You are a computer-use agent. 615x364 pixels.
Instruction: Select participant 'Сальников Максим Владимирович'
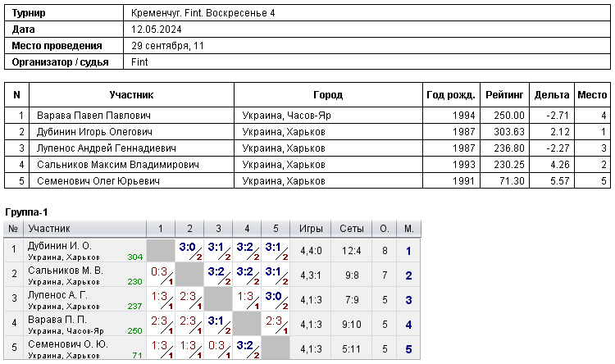[x=117, y=165]
